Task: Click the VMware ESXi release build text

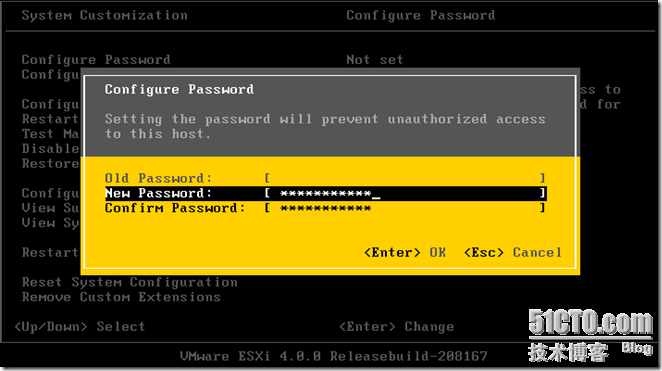Action: pyautogui.click(x=334, y=356)
